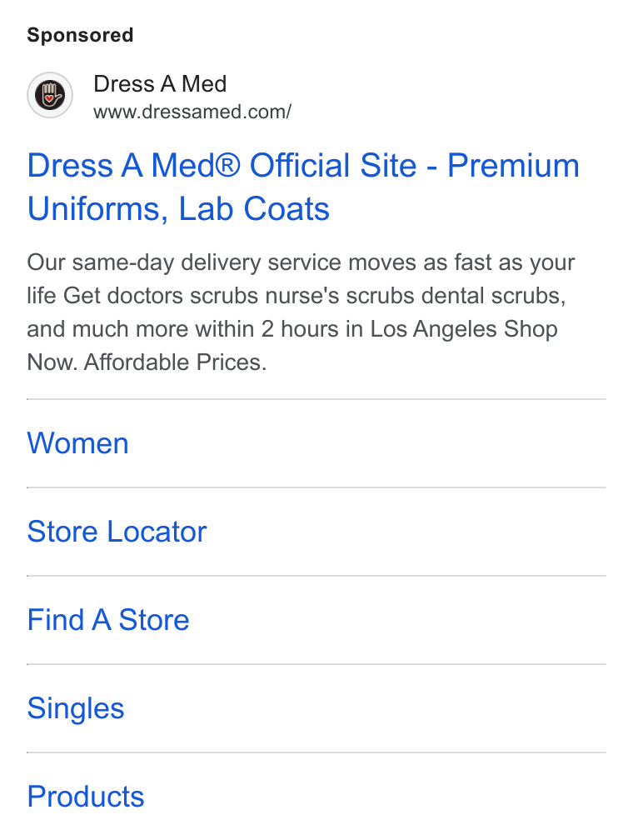Visit the Products sitelink

[x=86, y=797]
